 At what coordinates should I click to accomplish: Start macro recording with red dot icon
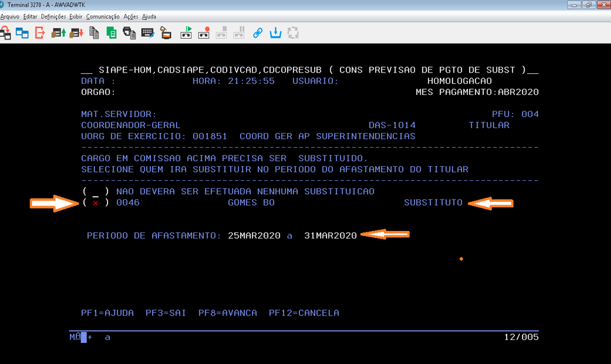pyautogui.click(x=204, y=32)
